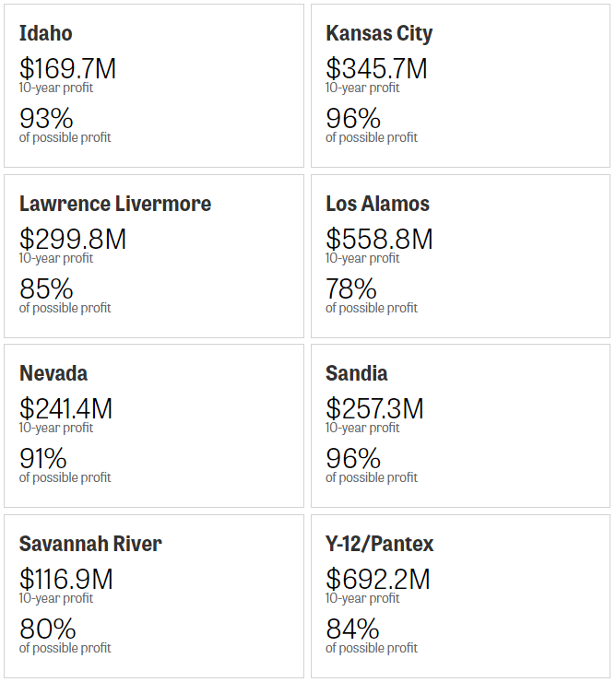Click the Lawrence Livermore card title
The width and height of the screenshot is (616, 682).
click(115, 204)
